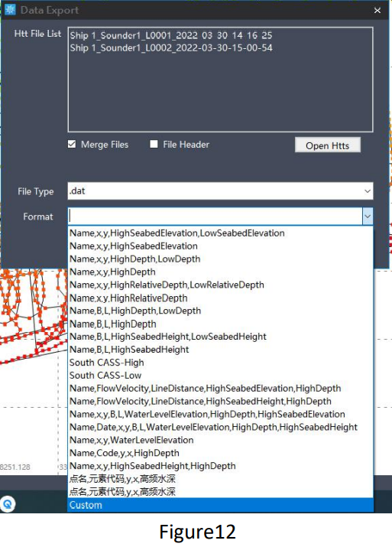Uncheck the Merge Files checkbox
The image size is (392, 547).
pyautogui.click(x=72, y=144)
